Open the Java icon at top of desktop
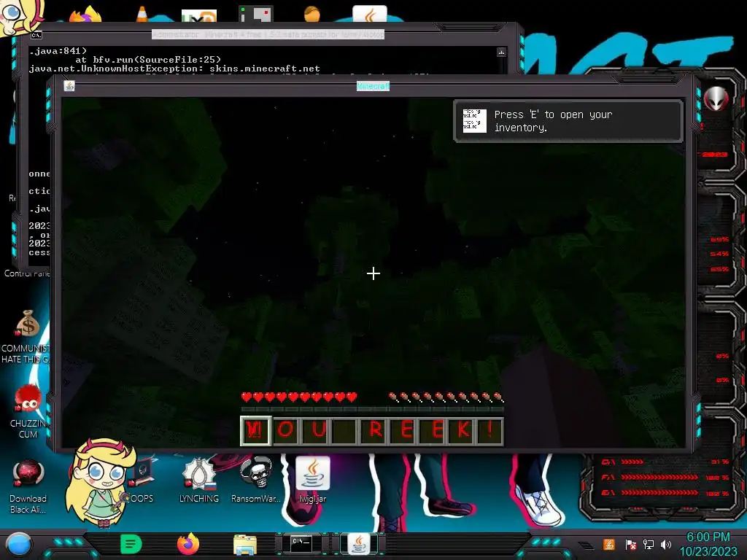This screenshot has height=560, width=747. pyautogui.click(x=370, y=15)
